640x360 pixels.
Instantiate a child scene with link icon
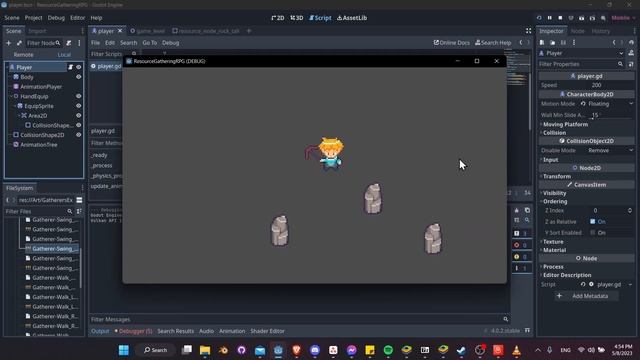[19, 43]
